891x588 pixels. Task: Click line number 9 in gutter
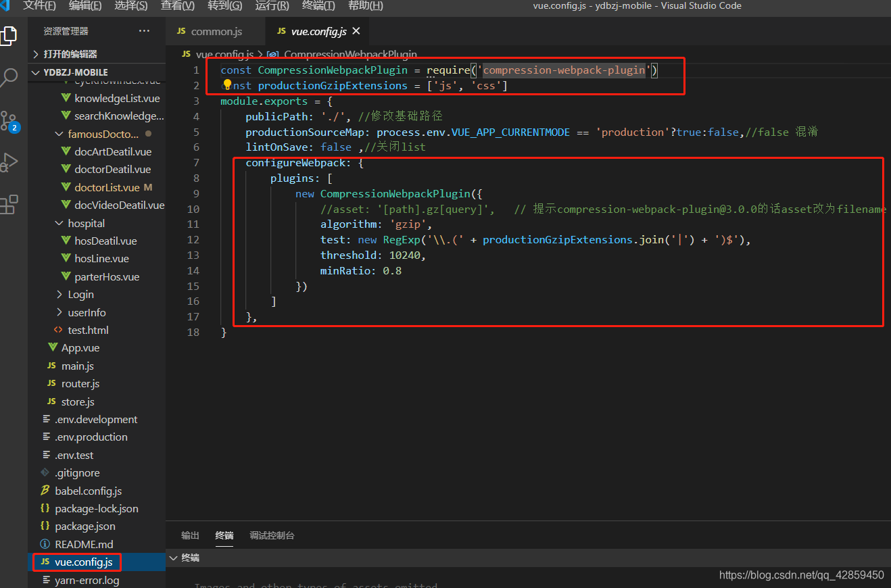point(195,193)
